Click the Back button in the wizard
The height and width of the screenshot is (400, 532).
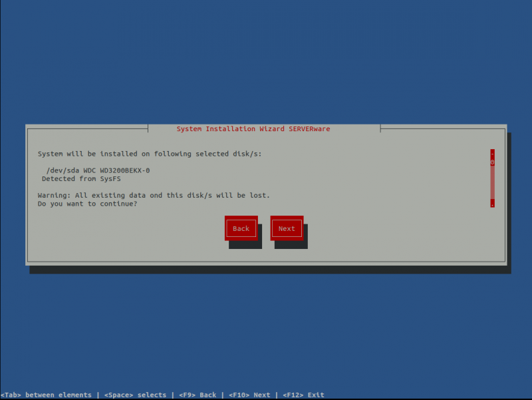[x=241, y=228]
